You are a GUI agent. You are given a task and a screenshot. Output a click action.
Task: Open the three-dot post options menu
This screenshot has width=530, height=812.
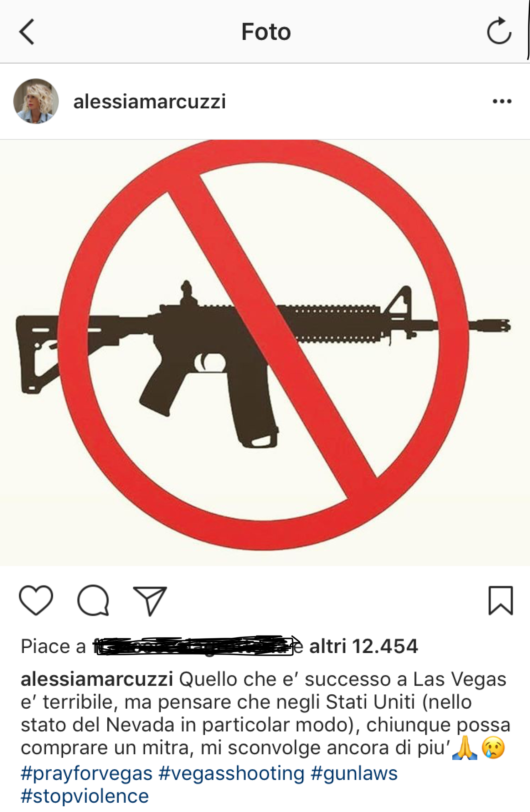[x=502, y=102]
